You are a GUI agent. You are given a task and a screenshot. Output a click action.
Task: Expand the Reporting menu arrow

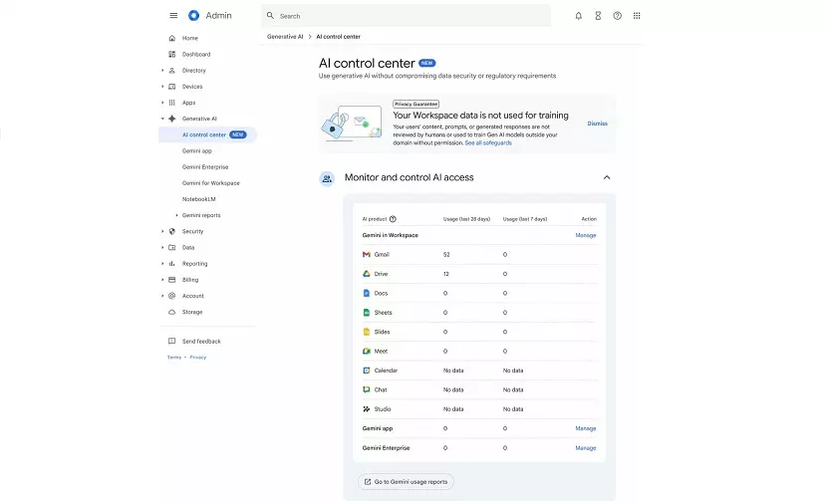tap(162, 264)
